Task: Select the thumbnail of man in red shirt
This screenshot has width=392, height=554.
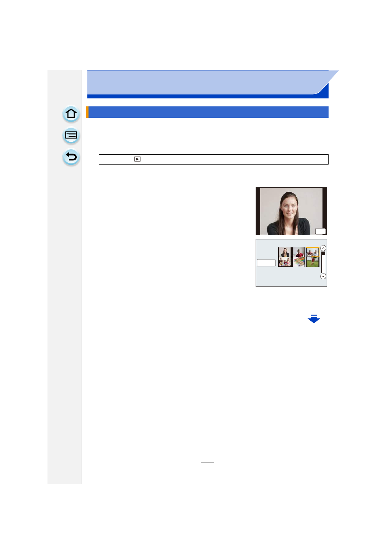Action: coord(299,252)
